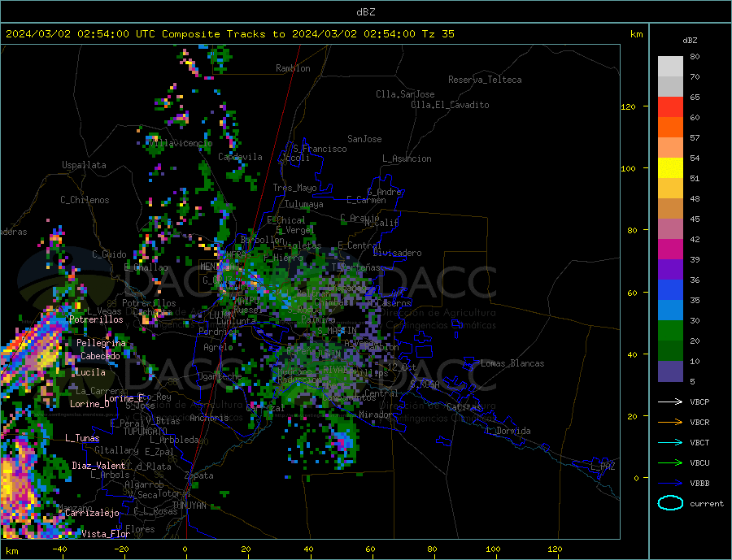Click the 'Cabecedo' map label

point(100,356)
